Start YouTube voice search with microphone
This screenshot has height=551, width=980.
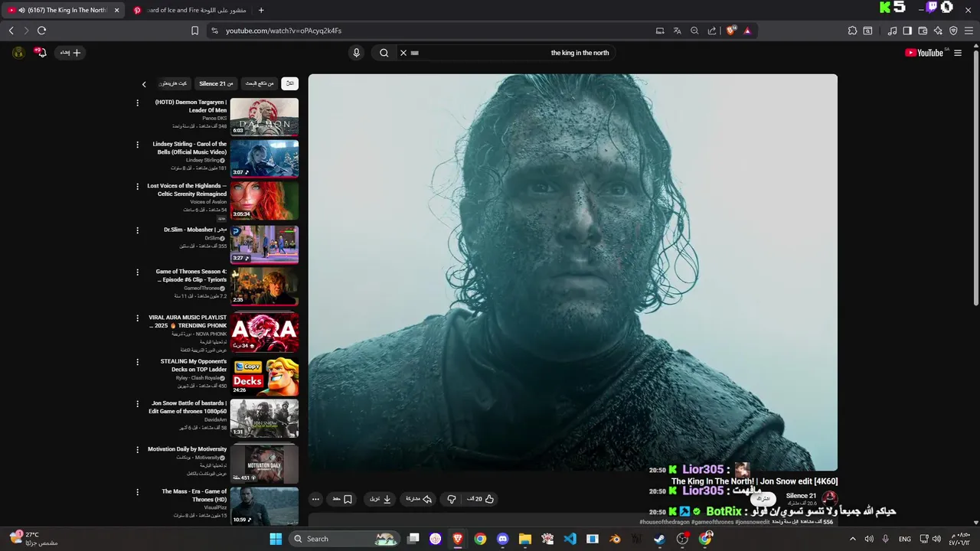(356, 53)
